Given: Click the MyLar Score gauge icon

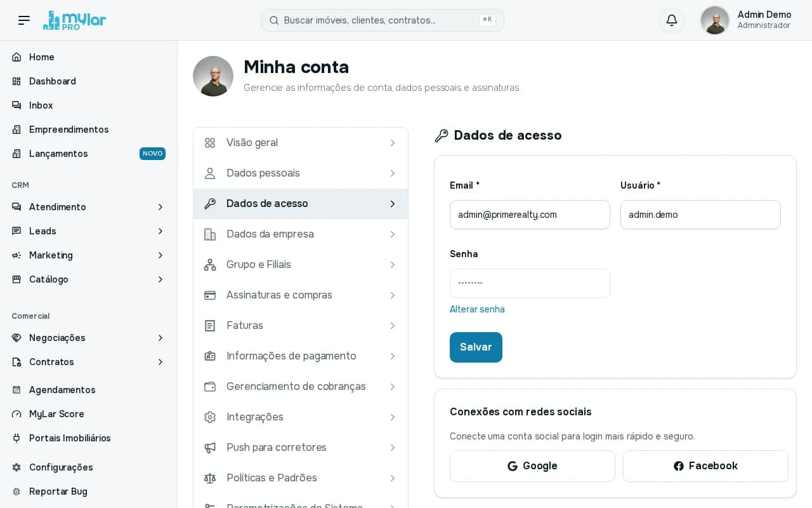Looking at the screenshot, I should point(16,414).
